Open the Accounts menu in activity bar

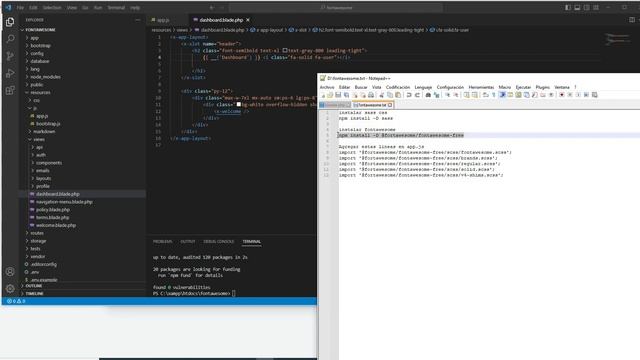(10, 271)
